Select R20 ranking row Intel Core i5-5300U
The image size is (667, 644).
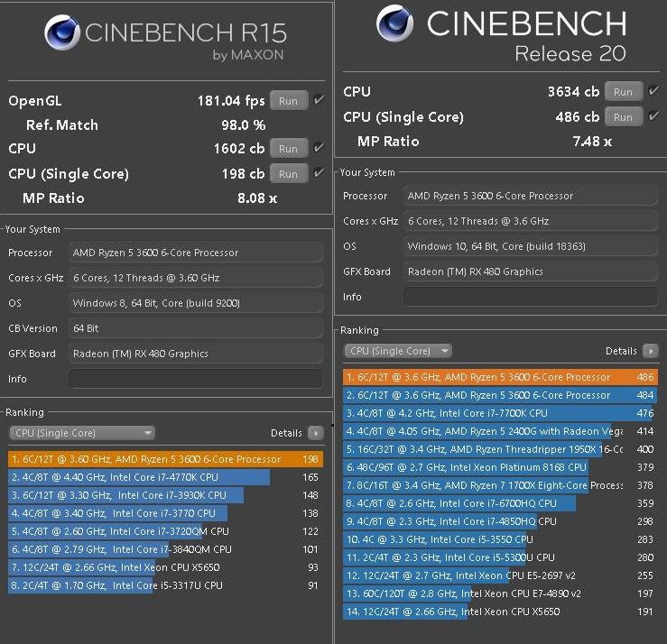pos(500,557)
